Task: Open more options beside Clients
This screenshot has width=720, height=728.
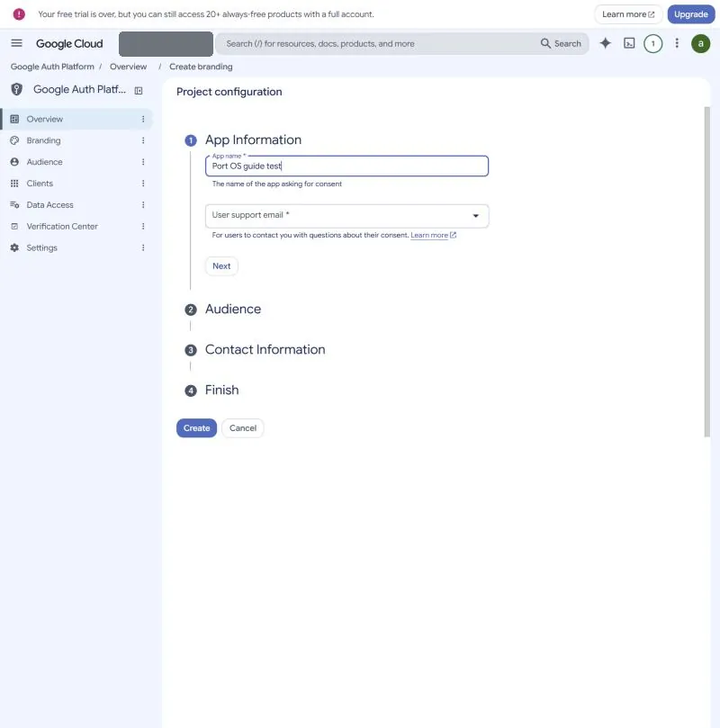Action: 143,184
